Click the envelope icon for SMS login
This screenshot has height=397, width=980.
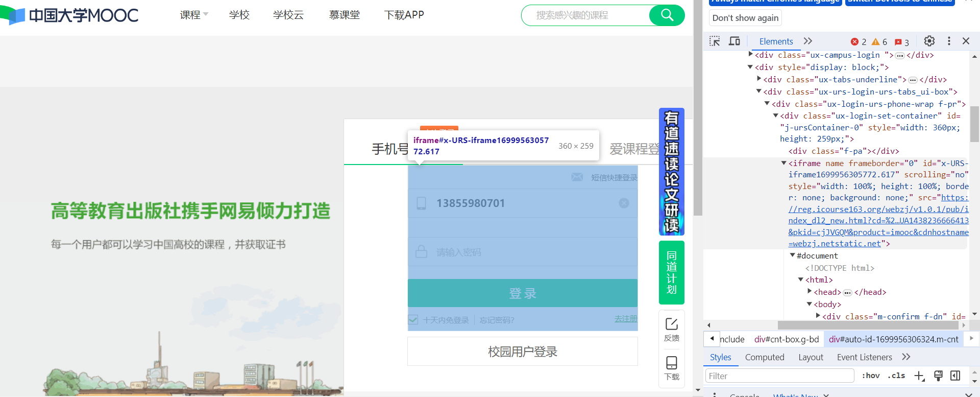click(x=577, y=177)
